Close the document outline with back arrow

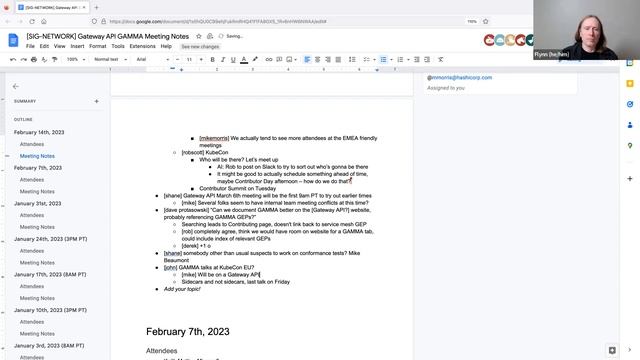pos(16,87)
